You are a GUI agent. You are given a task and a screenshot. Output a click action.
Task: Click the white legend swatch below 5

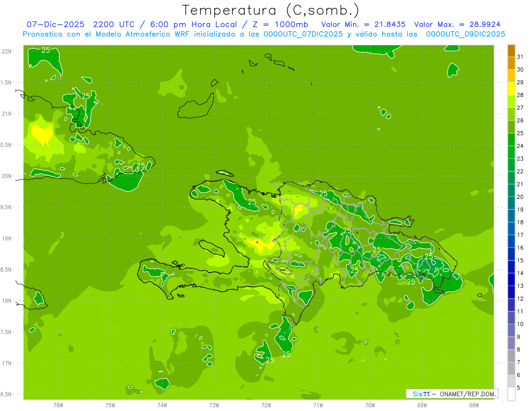click(511, 394)
